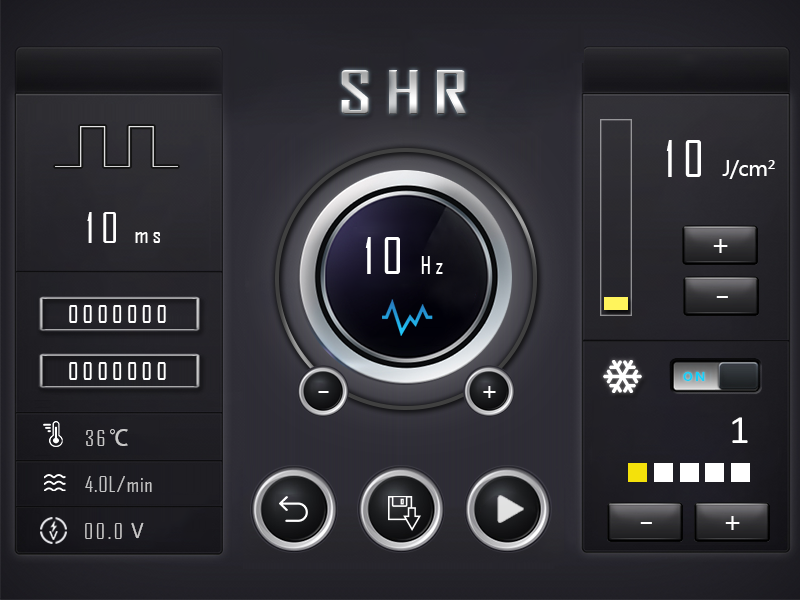
Task: Click the cooling level number 1
Action: click(739, 431)
